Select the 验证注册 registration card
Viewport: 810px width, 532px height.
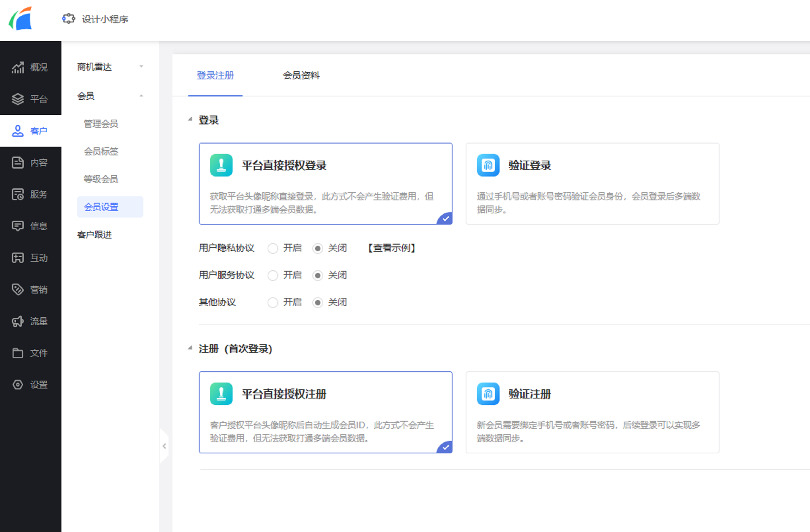coord(592,412)
